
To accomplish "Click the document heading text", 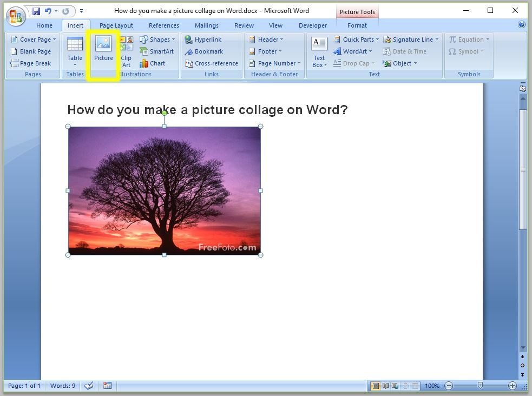I will click(x=207, y=109).
